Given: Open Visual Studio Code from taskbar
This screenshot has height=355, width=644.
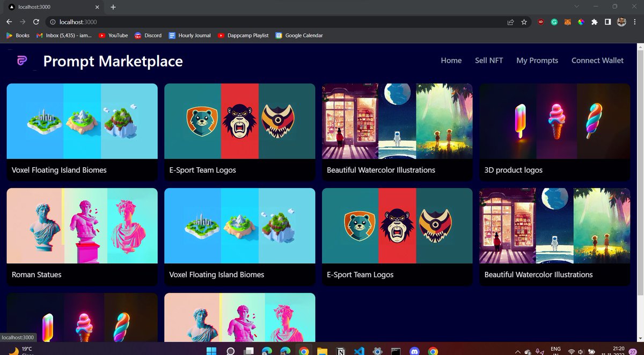Looking at the screenshot, I should pos(359,351).
